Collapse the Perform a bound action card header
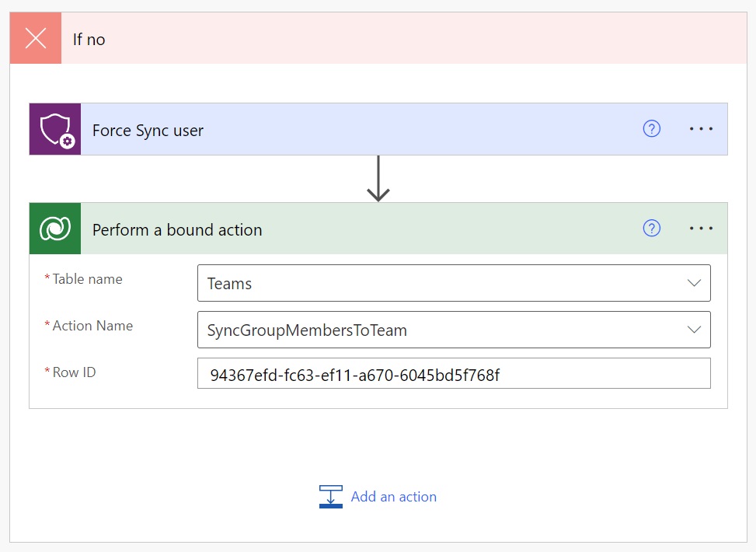756x552 pixels. [378, 229]
